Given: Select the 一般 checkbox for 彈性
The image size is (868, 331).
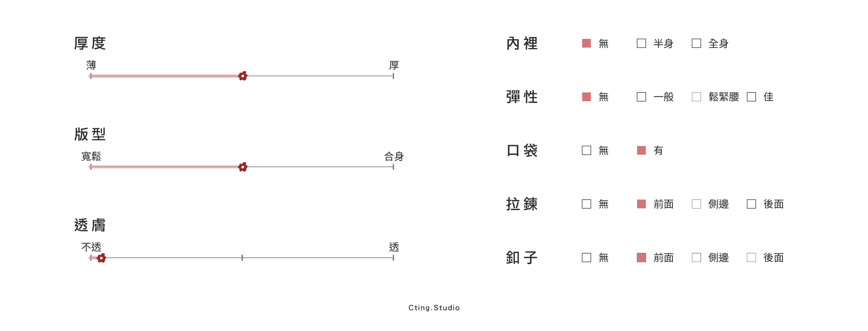Looking at the screenshot, I should pyautogui.click(x=641, y=97).
